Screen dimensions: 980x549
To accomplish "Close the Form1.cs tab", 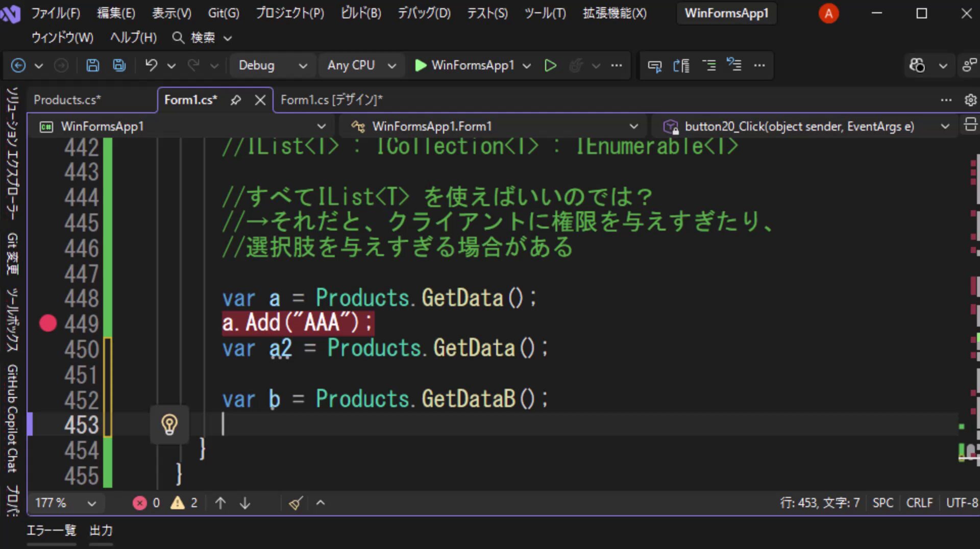I will pos(260,100).
